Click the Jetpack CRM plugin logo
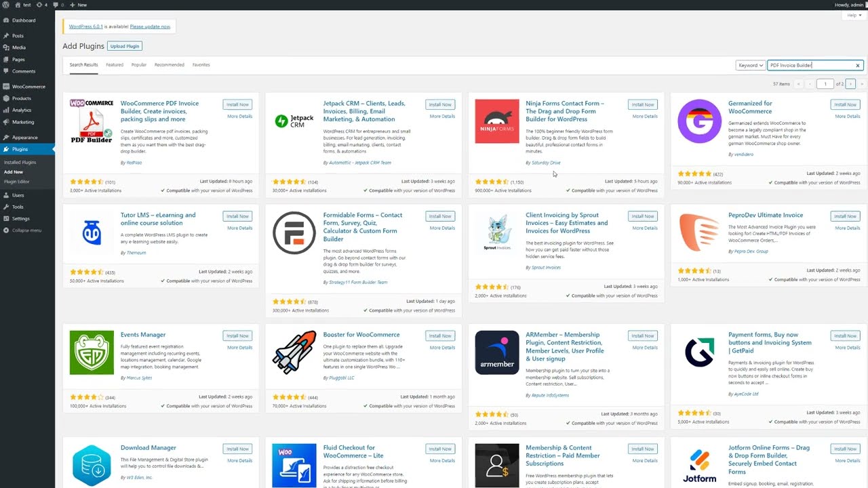Viewport: 868px width, 488px height. [x=294, y=121]
